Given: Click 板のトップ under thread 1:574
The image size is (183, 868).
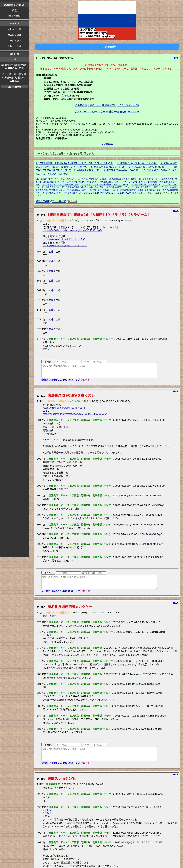Looking at the screenshot, I should (x=74, y=380).
